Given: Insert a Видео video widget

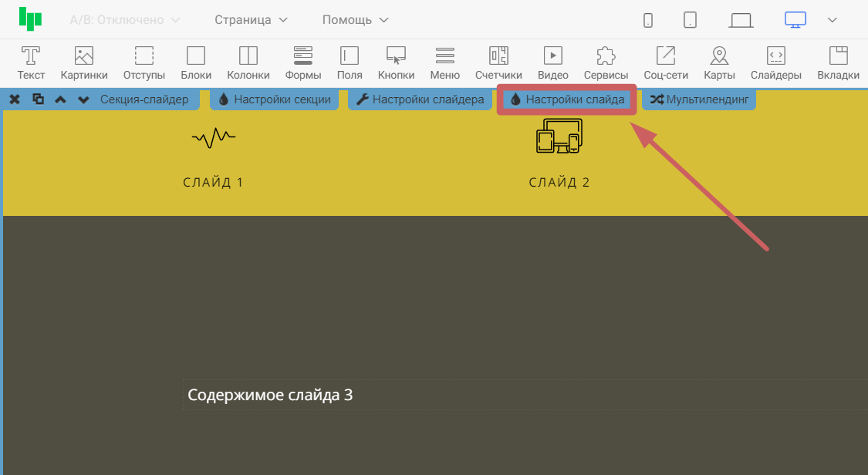Looking at the screenshot, I should tap(552, 62).
